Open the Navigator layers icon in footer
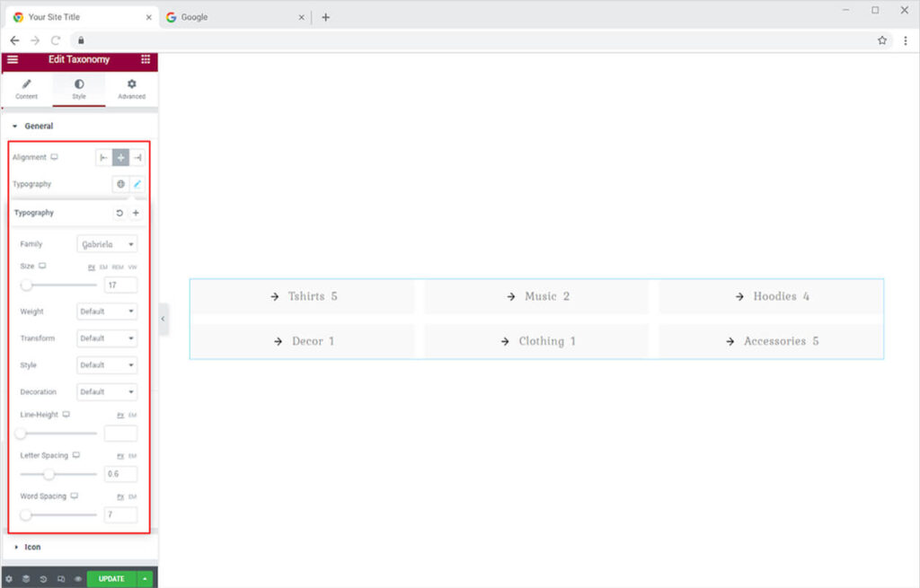 coord(26,579)
